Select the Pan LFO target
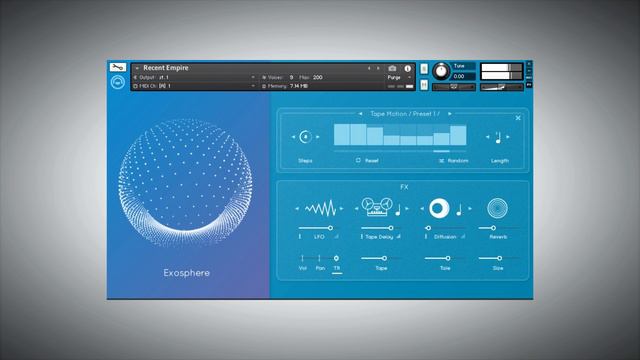This screenshot has height=360, width=640. [320, 268]
